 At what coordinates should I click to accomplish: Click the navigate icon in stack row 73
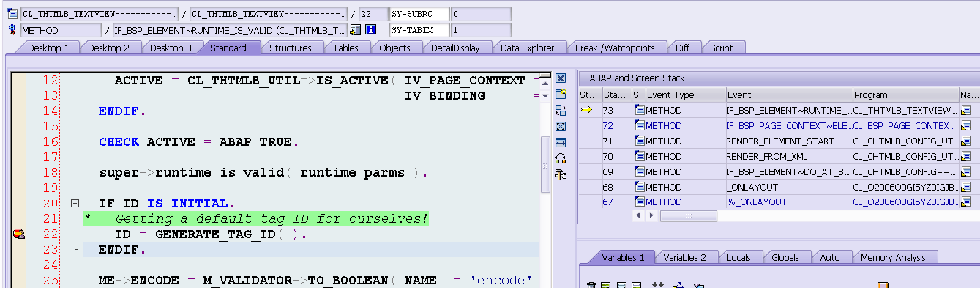[966, 110]
